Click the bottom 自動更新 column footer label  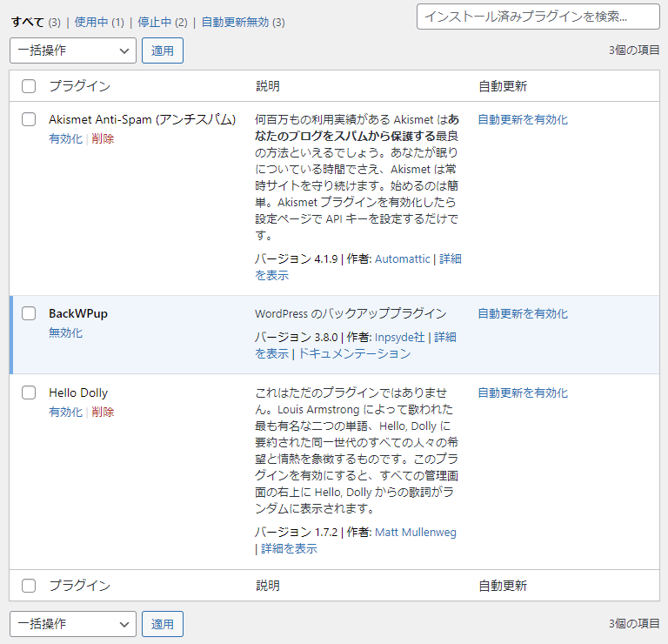click(x=503, y=586)
